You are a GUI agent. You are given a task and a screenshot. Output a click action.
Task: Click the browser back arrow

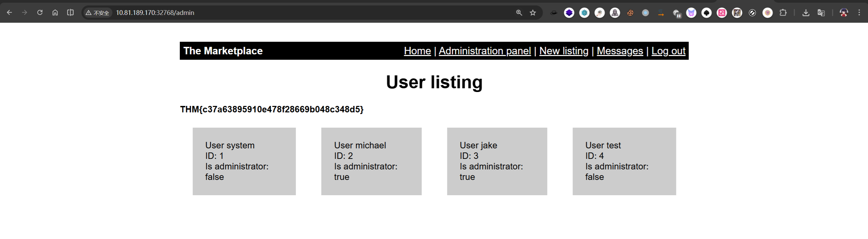click(9, 13)
